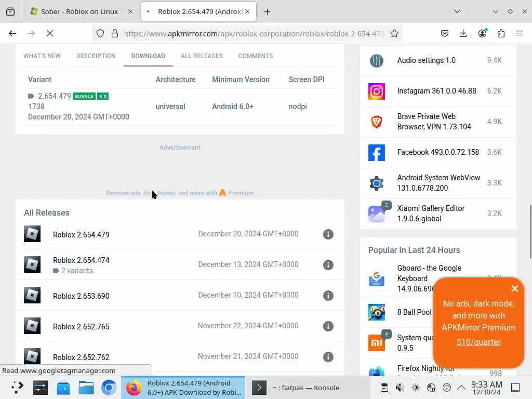
Task: Expand hidden system tray icons arrow
Action: tap(461, 388)
